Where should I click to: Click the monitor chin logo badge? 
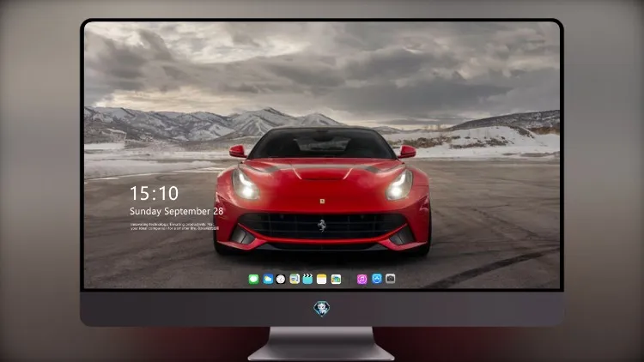[322, 308]
